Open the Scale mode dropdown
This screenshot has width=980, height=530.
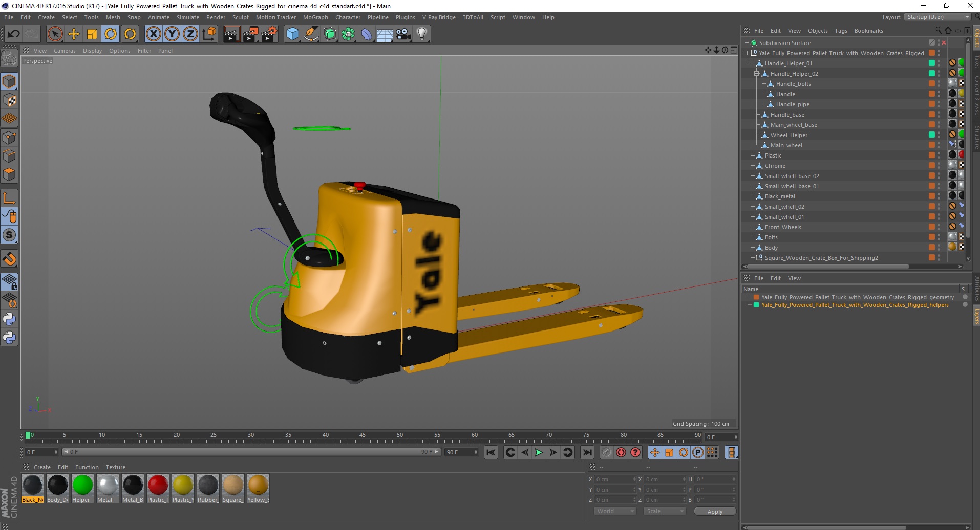pos(665,511)
